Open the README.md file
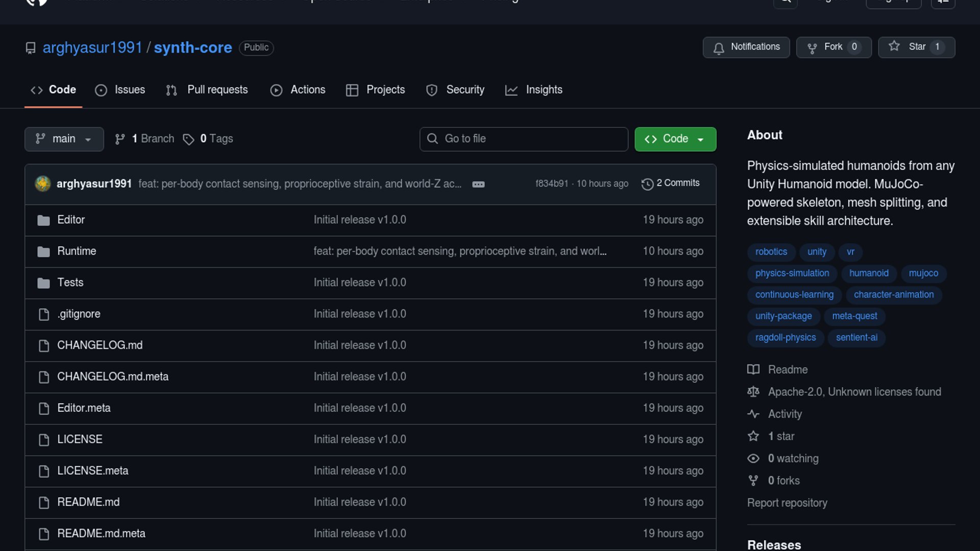The width and height of the screenshot is (980, 551). (88, 502)
